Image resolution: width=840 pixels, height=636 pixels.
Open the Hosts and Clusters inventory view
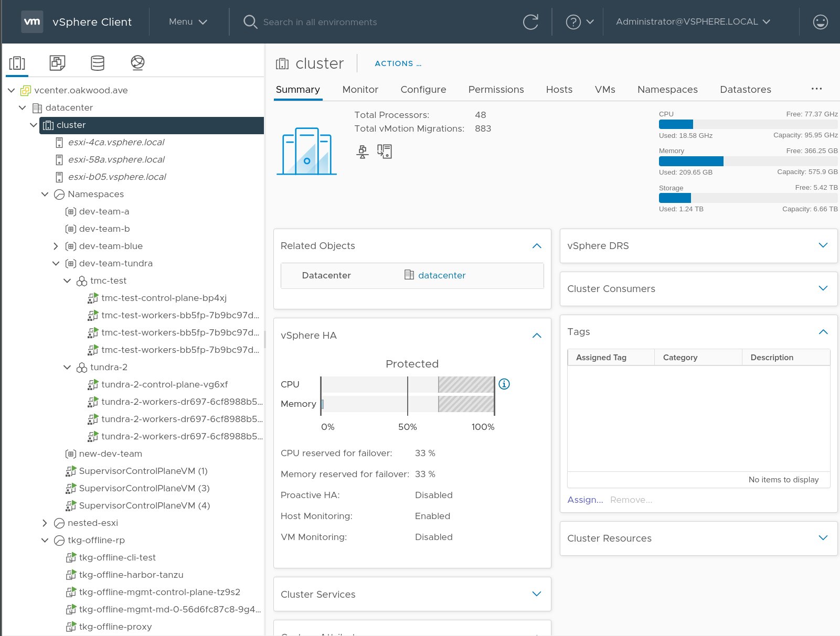click(x=17, y=63)
